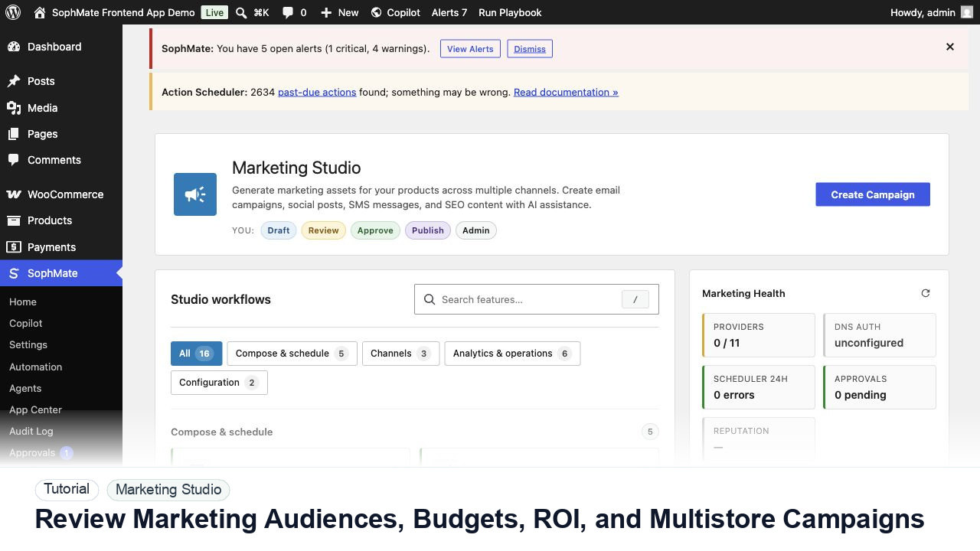Viewport: 980px width, 551px height.
Task: Click the search magnifier in features field
Action: 430,299
